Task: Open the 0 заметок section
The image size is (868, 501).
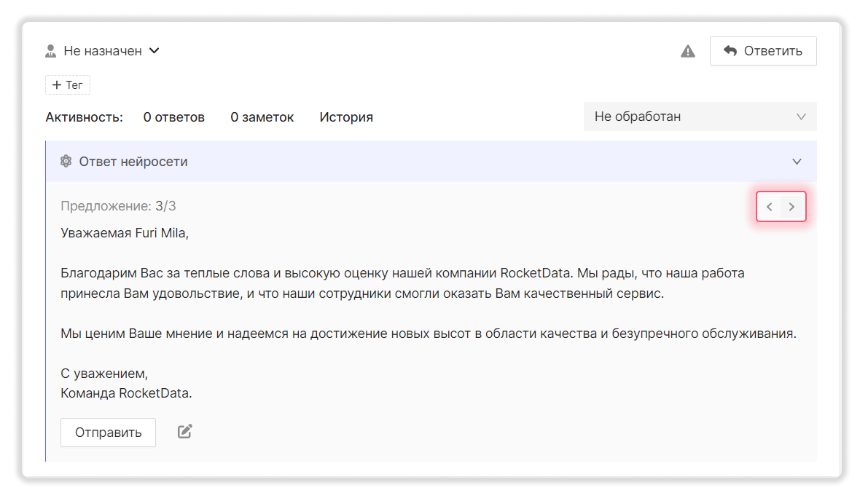Action: [x=262, y=117]
